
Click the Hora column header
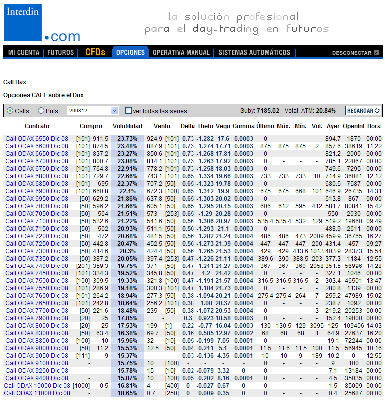point(374,126)
